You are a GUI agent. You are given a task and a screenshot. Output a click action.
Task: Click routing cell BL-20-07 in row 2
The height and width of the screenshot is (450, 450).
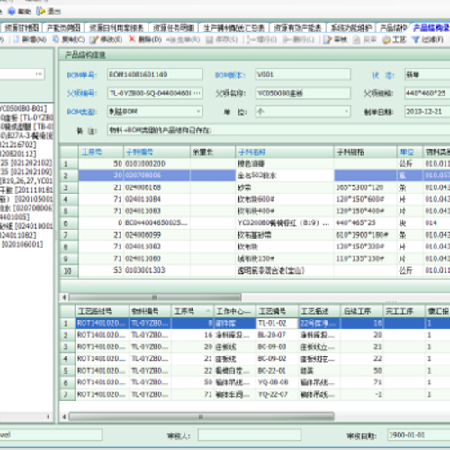[277, 335]
